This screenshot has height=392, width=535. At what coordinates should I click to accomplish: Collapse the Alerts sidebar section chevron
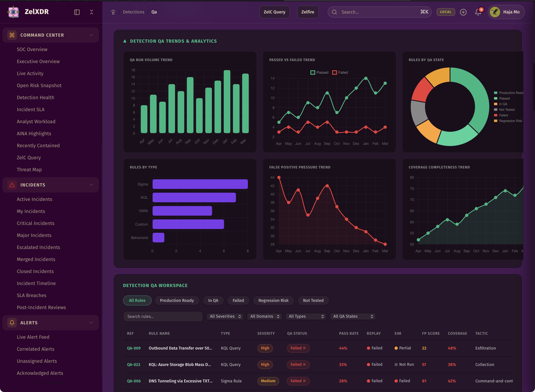91,323
